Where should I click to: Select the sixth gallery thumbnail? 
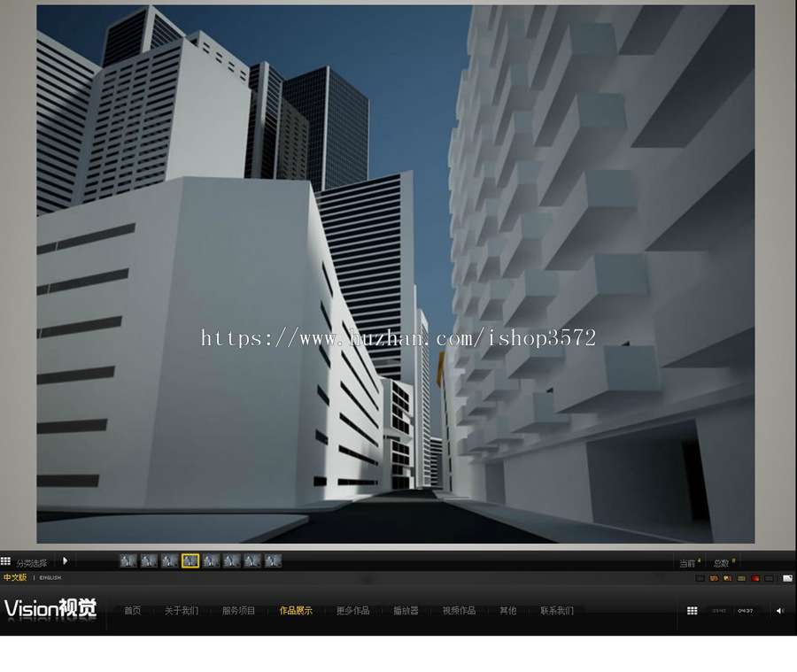click(x=232, y=560)
